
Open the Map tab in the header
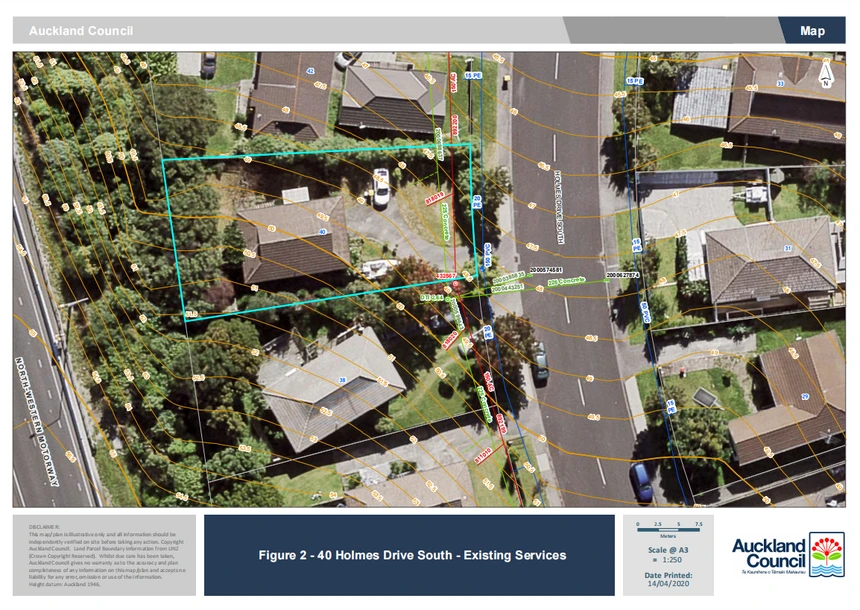coord(812,31)
